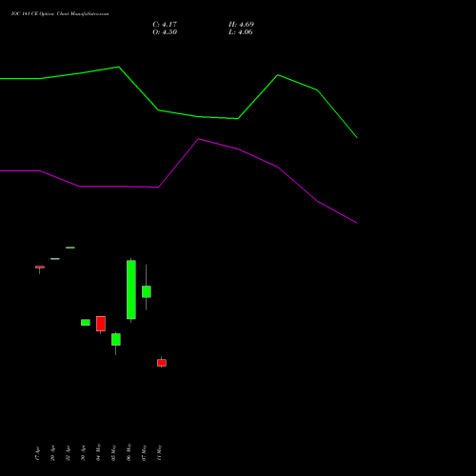
Task: Click the low value 'L: 4.06'
Action: coord(241,32)
